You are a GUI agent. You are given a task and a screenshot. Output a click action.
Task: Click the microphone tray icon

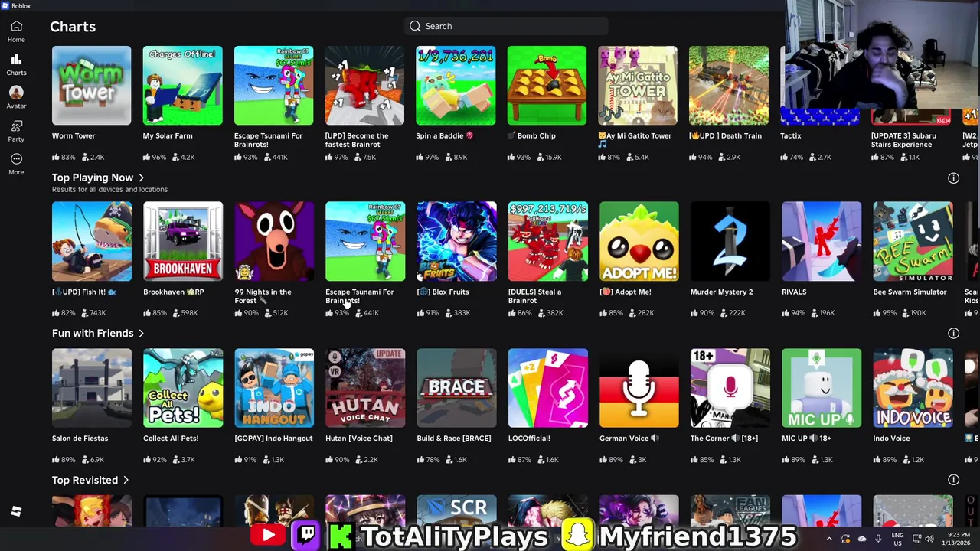pyautogui.click(x=878, y=540)
